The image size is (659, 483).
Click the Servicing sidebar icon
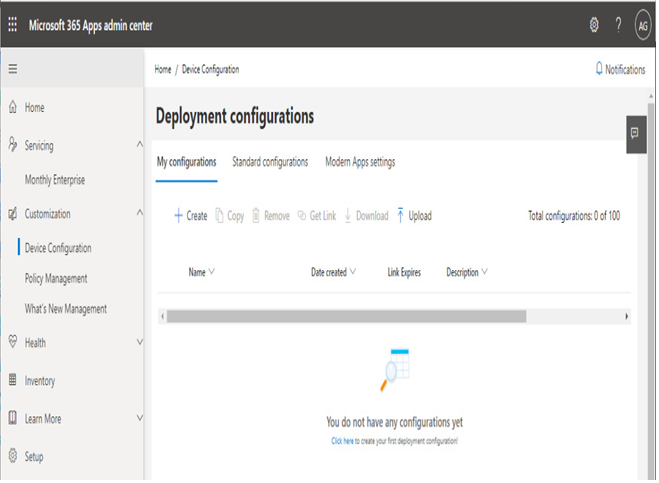click(13, 144)
